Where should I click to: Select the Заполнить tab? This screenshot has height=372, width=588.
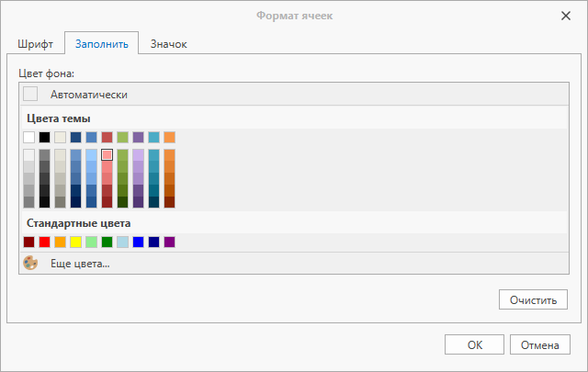click(x=102, y=44)
